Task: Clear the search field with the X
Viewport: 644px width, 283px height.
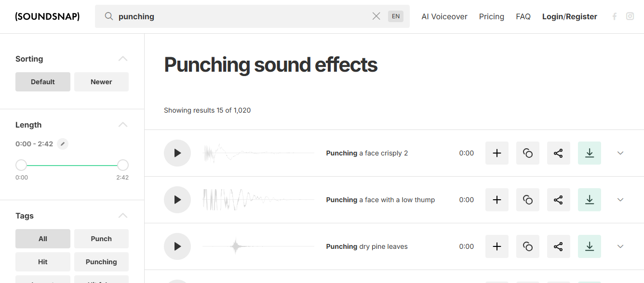Action: (x=376, y=16)
